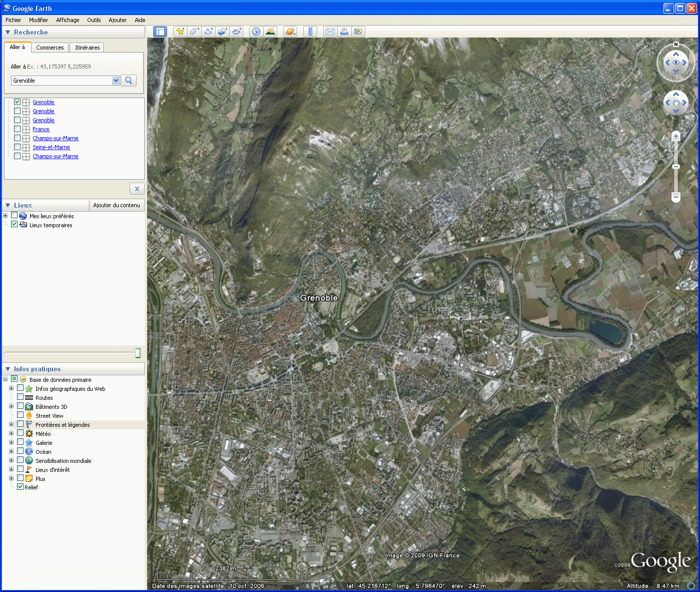700x592 pixels.
Task: Click the Galerie star layer icon
Action: click(29, 442)
